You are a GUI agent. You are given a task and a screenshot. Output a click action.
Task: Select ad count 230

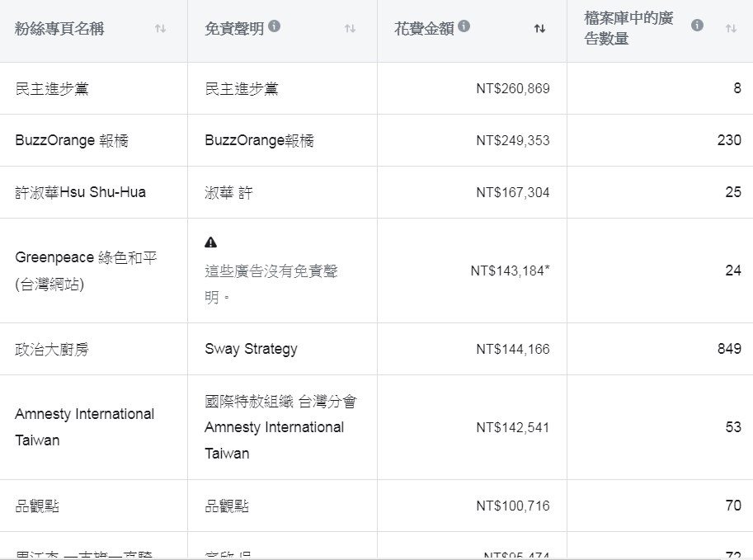coord(729,140)
